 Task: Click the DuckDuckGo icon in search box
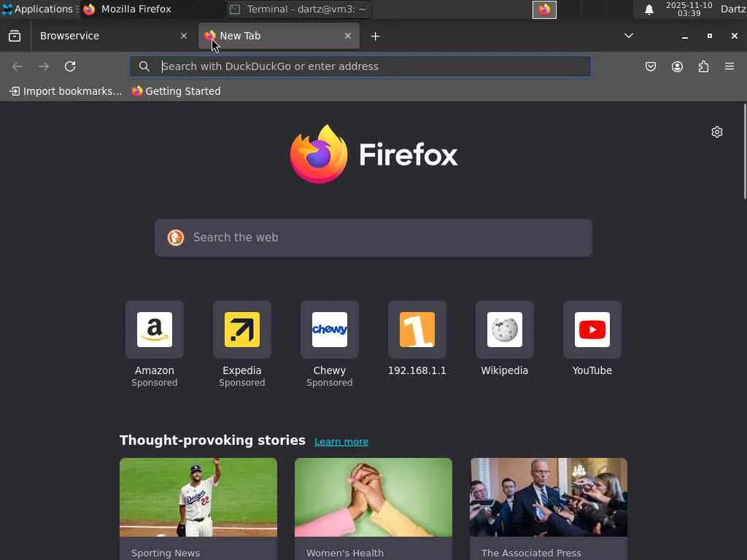click(x=176, y=237)
